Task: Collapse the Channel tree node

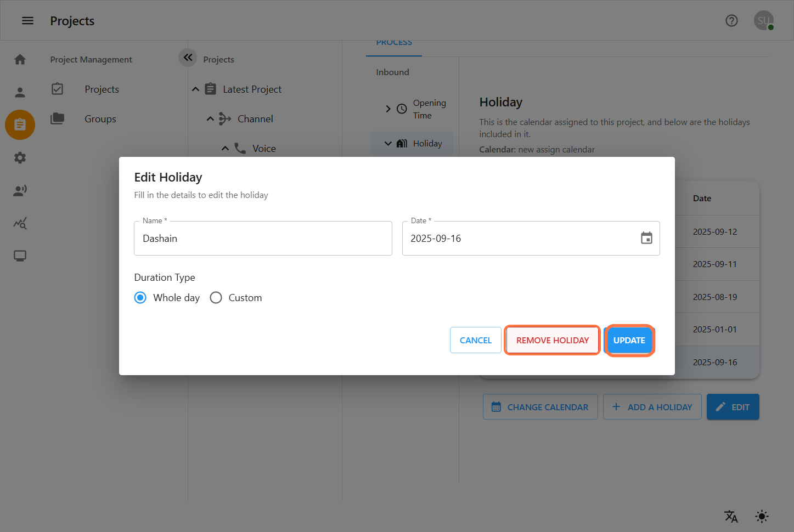Action: [210, 119]
